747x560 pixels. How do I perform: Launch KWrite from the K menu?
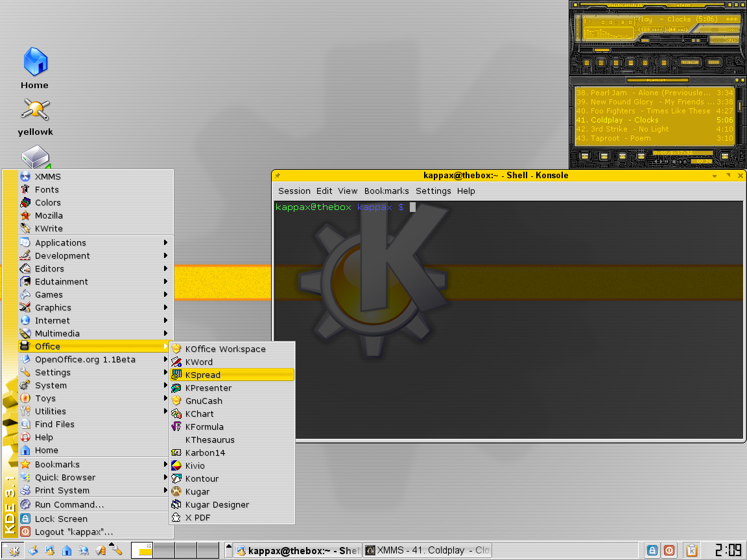[96, 228]
